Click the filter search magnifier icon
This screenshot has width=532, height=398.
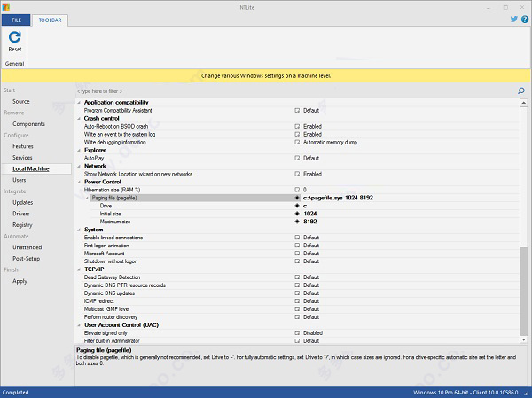point(521,90)
